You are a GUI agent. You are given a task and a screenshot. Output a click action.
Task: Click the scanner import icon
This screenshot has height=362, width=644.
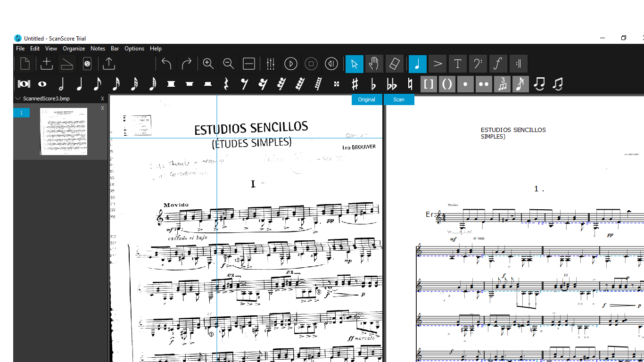(x=67, y=64)
